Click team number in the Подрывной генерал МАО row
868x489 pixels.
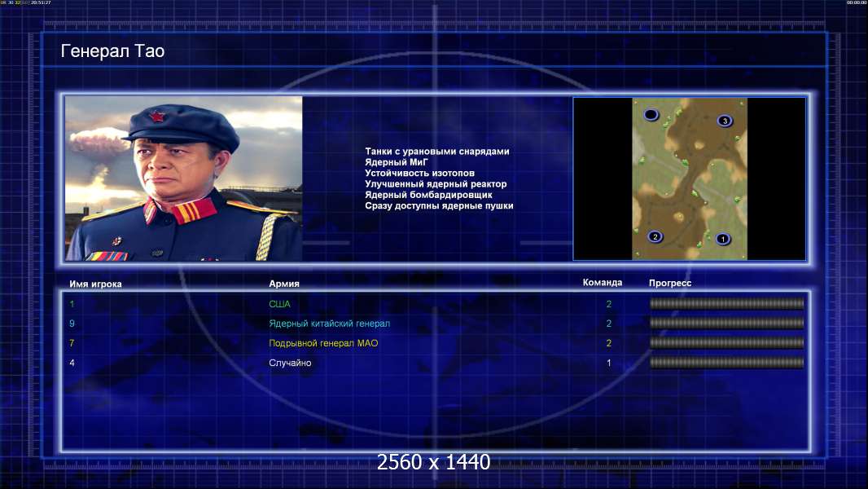pyautogui.click(x=609, y=343)
